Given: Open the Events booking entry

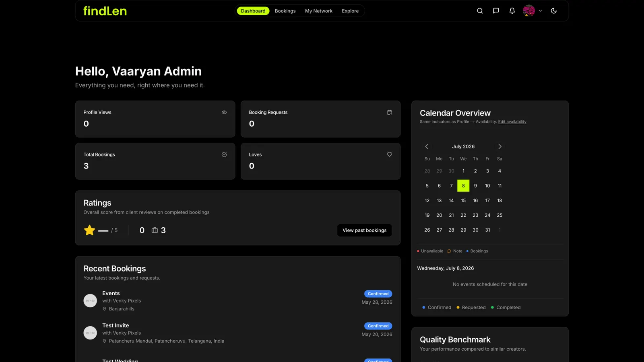Looking at the screenshot, I should [238, 301].
